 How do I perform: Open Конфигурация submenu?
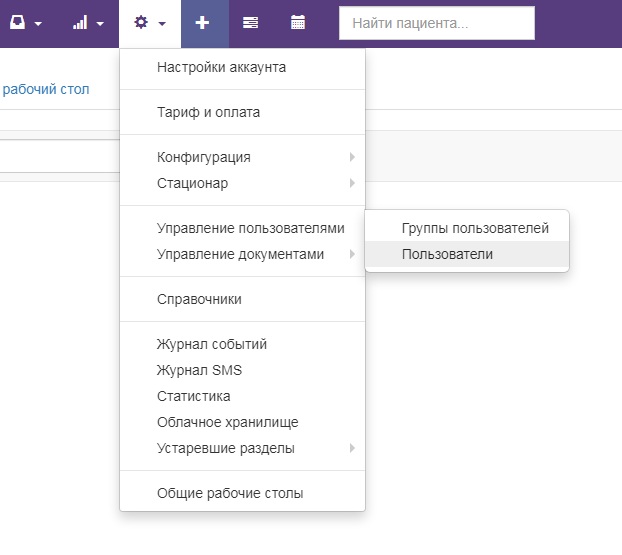click(242, 157)
